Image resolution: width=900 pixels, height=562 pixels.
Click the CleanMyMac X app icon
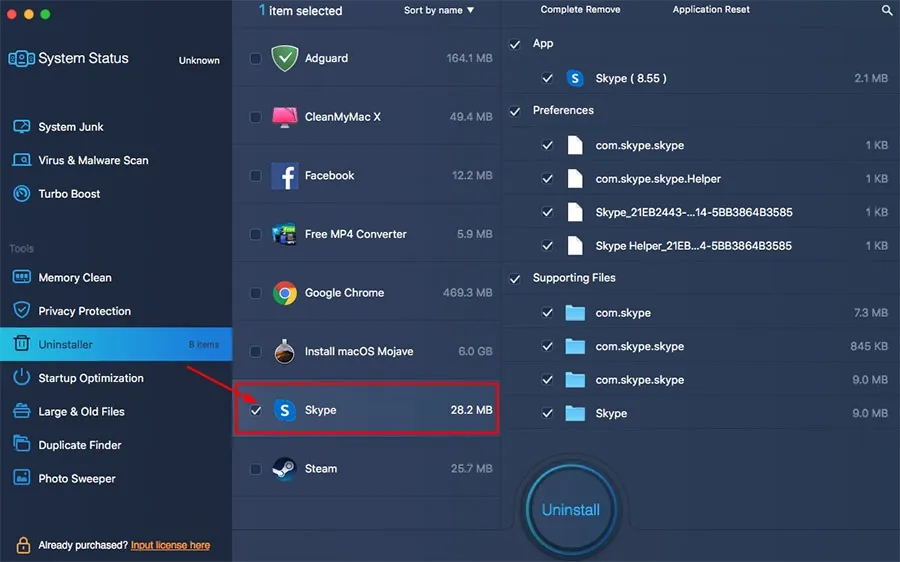[285, 117]
